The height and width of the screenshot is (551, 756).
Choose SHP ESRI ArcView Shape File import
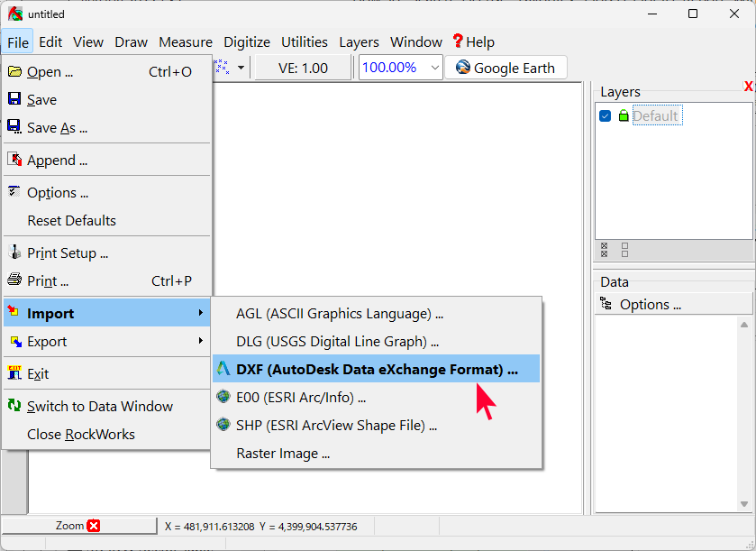pos(335,425)
